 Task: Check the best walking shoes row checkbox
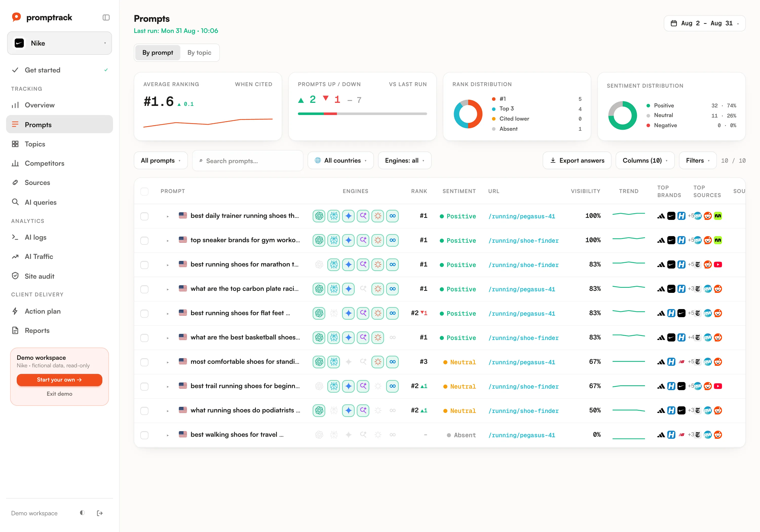click(x=144, y=435)
